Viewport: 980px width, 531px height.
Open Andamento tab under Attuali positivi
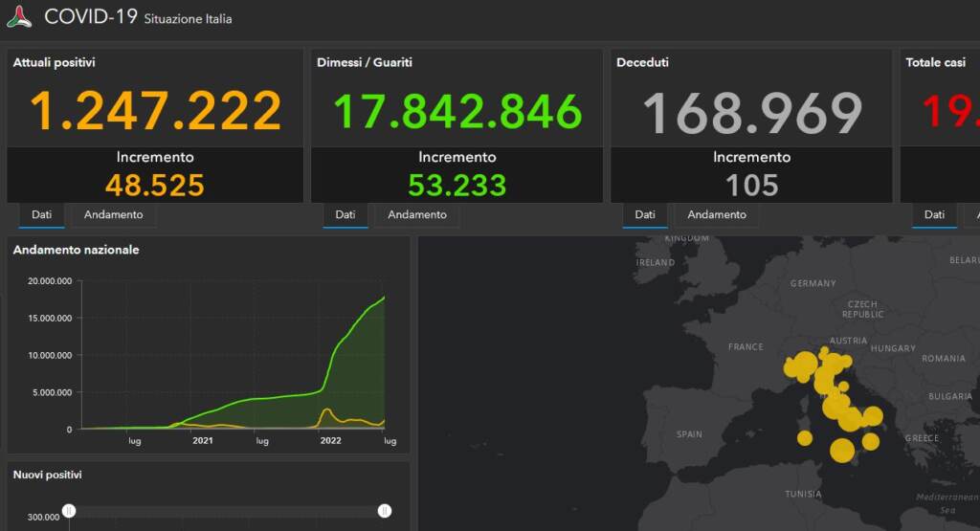click(113, 215)
